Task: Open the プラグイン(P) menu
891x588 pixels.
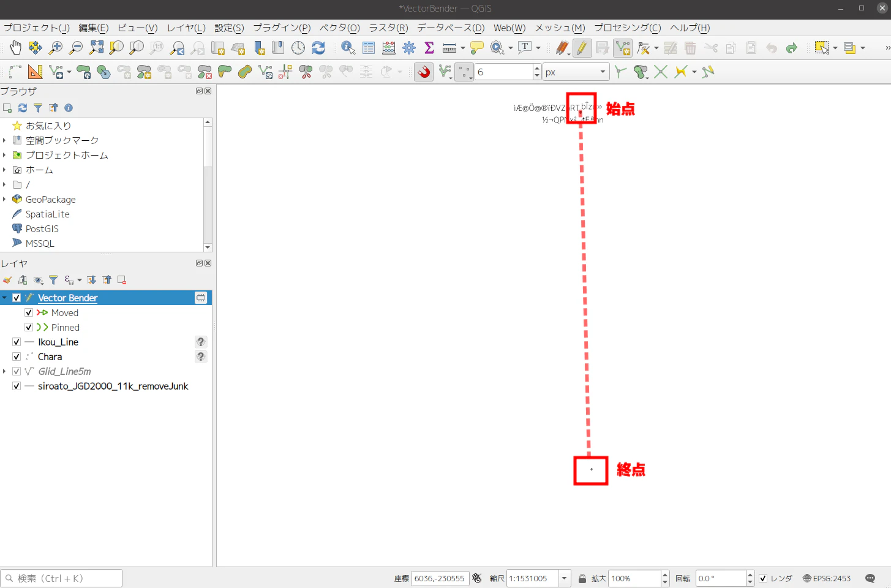Action: point(282,28)
